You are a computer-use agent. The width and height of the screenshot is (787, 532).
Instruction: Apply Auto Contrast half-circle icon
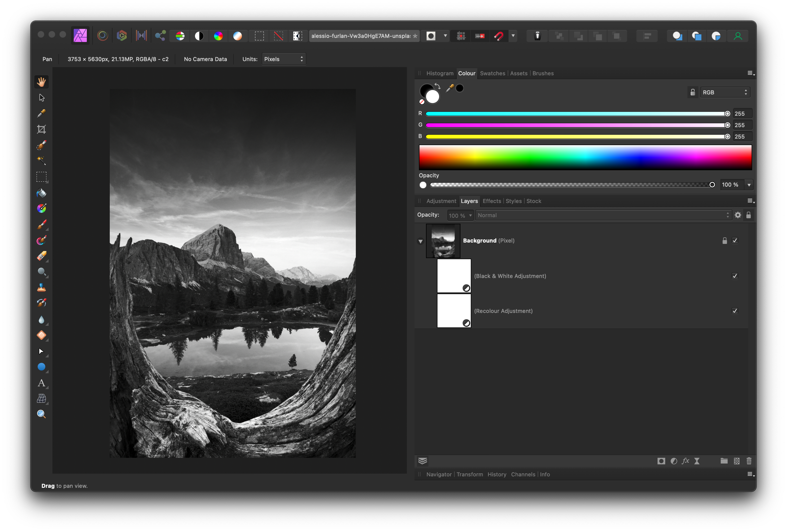(x=199, y=36)
